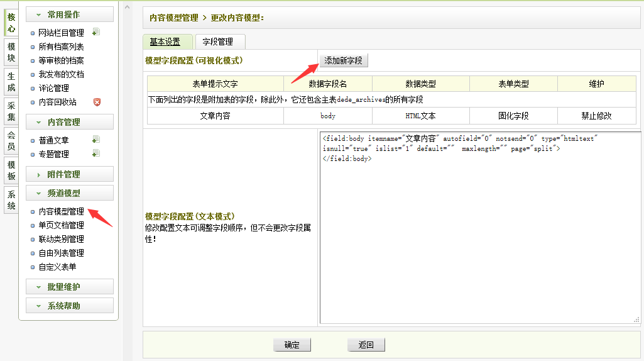
Task: Open the 模块 vertical side tab
Action: [x=11, y=52]
